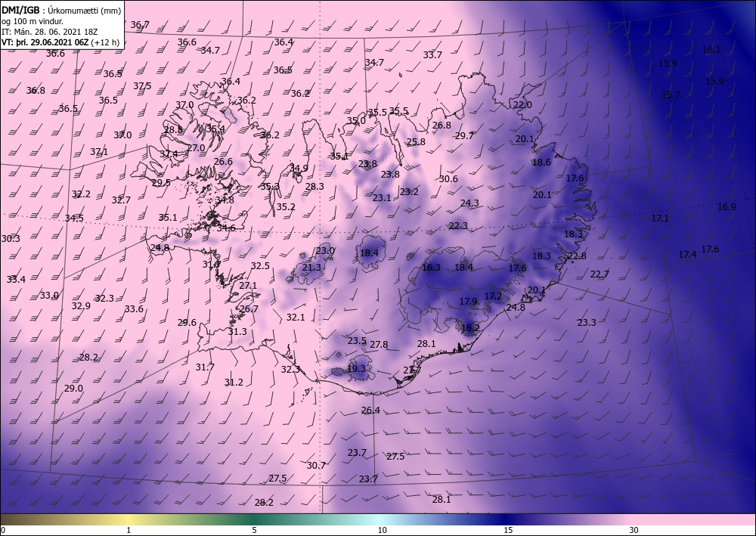Click the map value 29.7
This screenshot has width=756, height=536.
point(465,136)
